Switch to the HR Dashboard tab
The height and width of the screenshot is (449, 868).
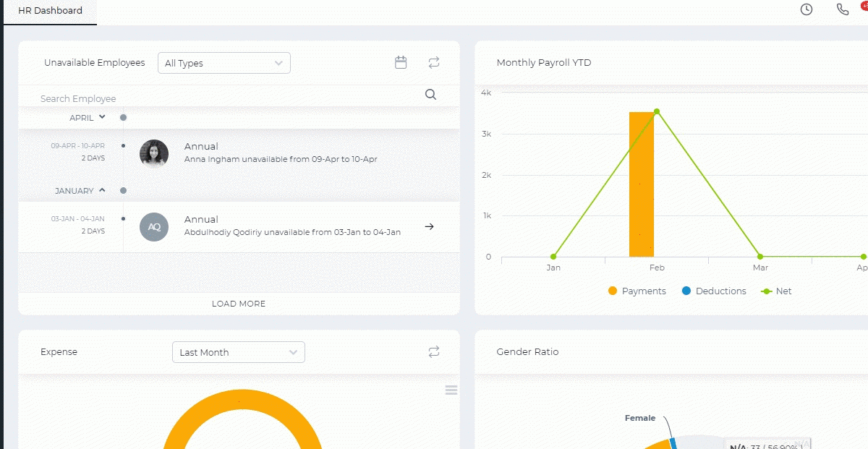click(x=50, y=11)
